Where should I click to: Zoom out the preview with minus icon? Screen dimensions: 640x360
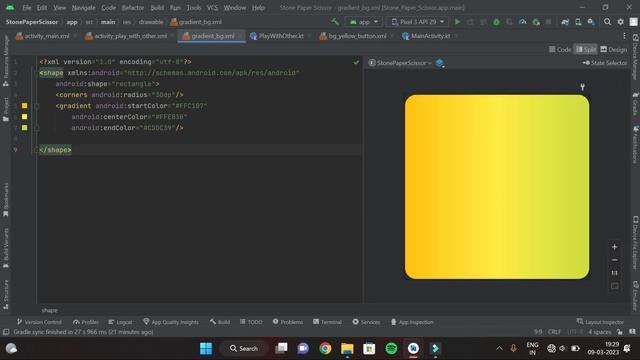[614, 260]
